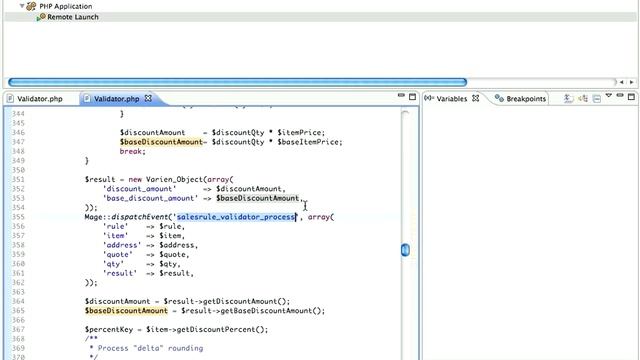
Task: Click '$percentKey' on line 367
Action: click(109, 329)
